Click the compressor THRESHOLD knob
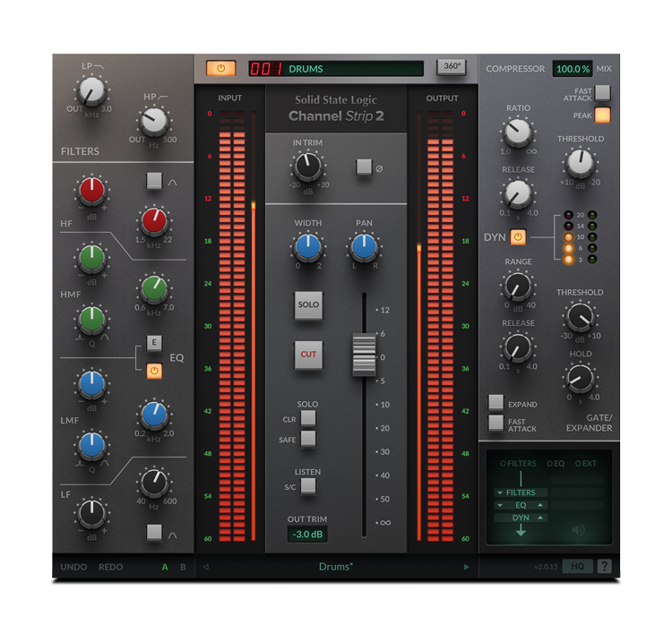 (580, 163)
